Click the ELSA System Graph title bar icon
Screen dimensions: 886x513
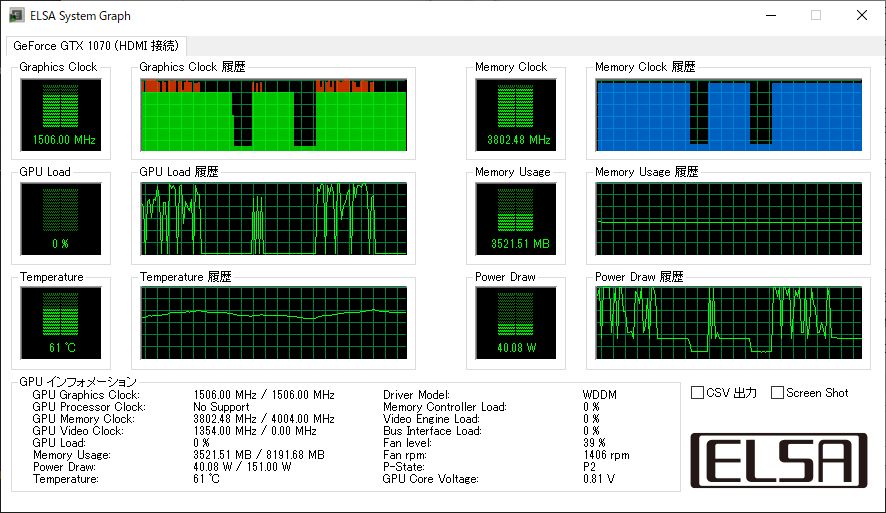[x=16, y=15]
